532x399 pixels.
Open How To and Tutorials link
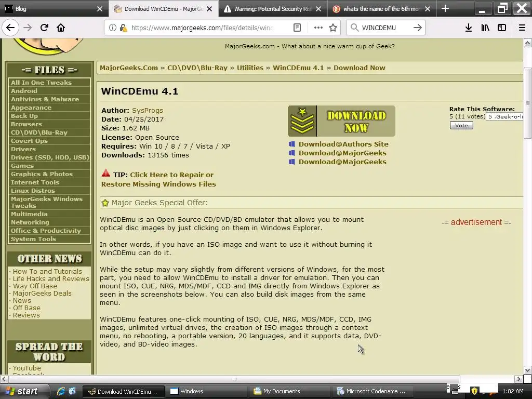coord(47,271)
